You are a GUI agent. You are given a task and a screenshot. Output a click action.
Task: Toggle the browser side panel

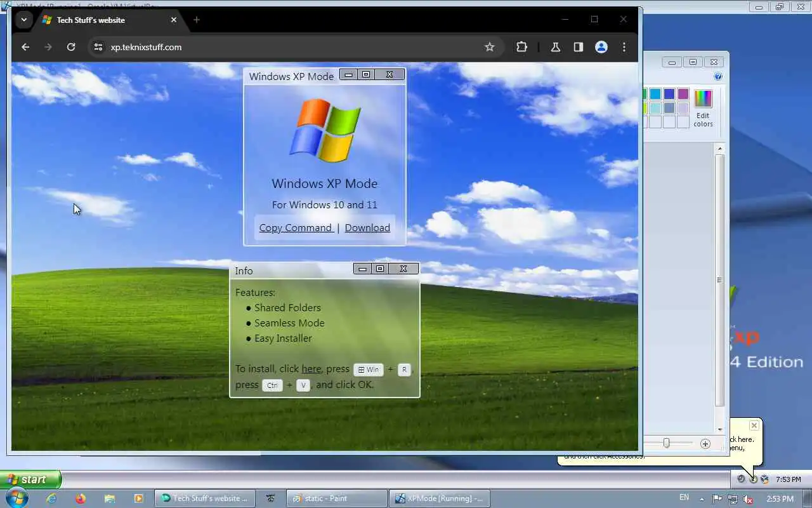pyautogui.click(x=578, y=47)
